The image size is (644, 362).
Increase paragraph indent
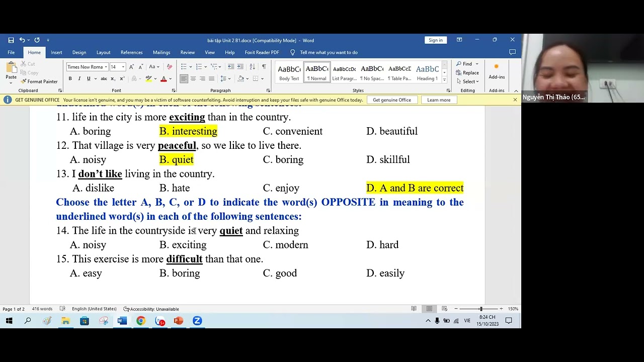[x=240, y=67]
